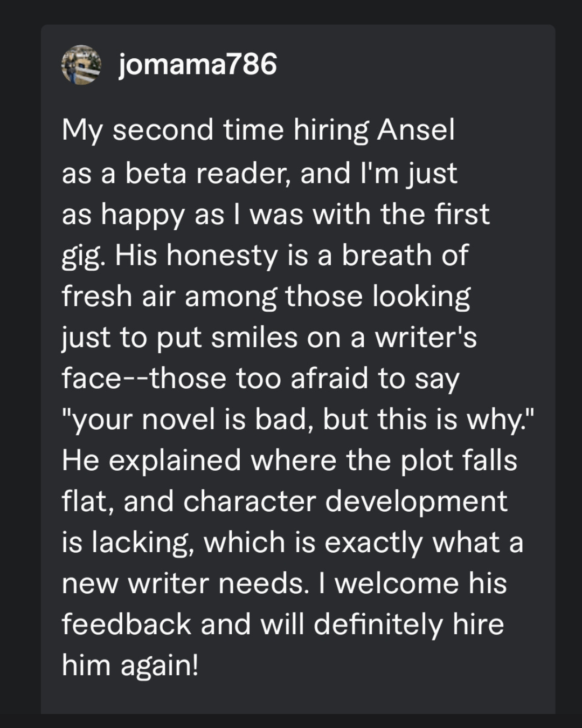582x728 pixels.
Task: Click the jomama786 profile avatar
Action: [x=81, y=65]
